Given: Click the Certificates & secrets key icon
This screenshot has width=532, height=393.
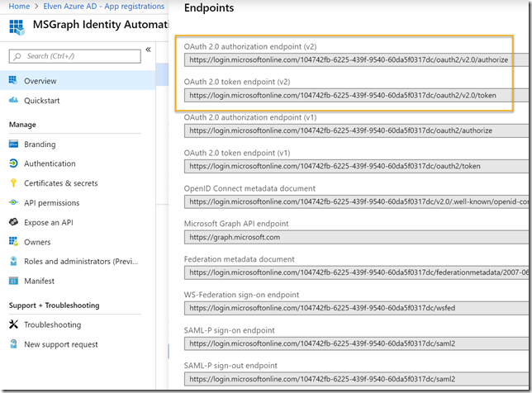Looking at the screenshot, I should tap(13, 182).
